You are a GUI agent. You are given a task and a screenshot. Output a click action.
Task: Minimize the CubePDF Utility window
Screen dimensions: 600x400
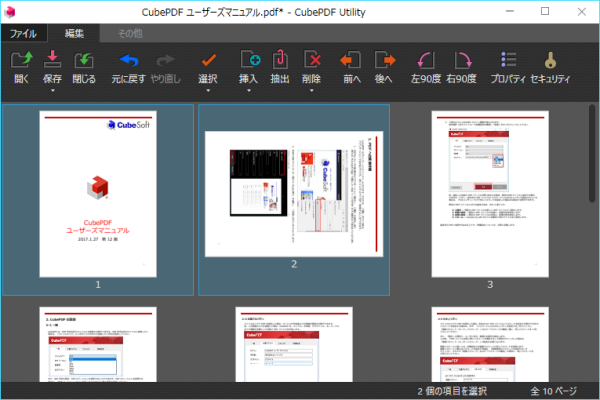point(510,11)
